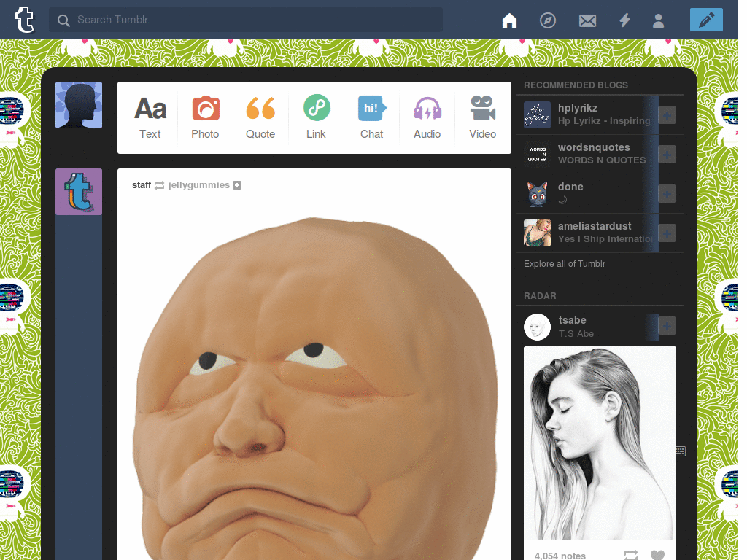Open the staff blog link
Screen dimensions: 747x560
tap(142, 184)
